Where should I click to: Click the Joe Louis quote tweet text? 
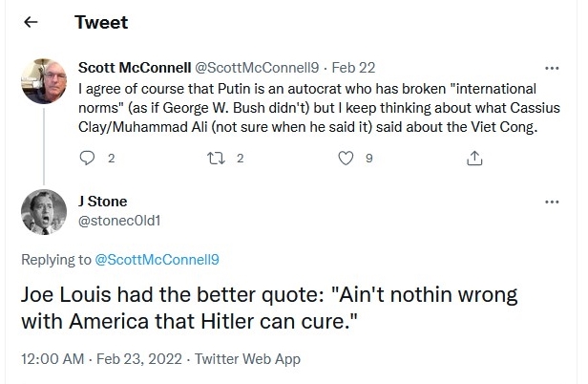(x=269, y=308)
